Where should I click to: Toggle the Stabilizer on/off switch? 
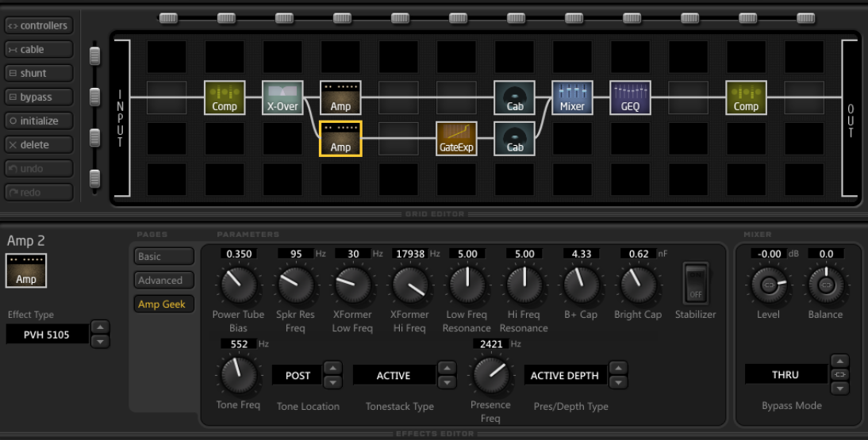pos(695,284)
